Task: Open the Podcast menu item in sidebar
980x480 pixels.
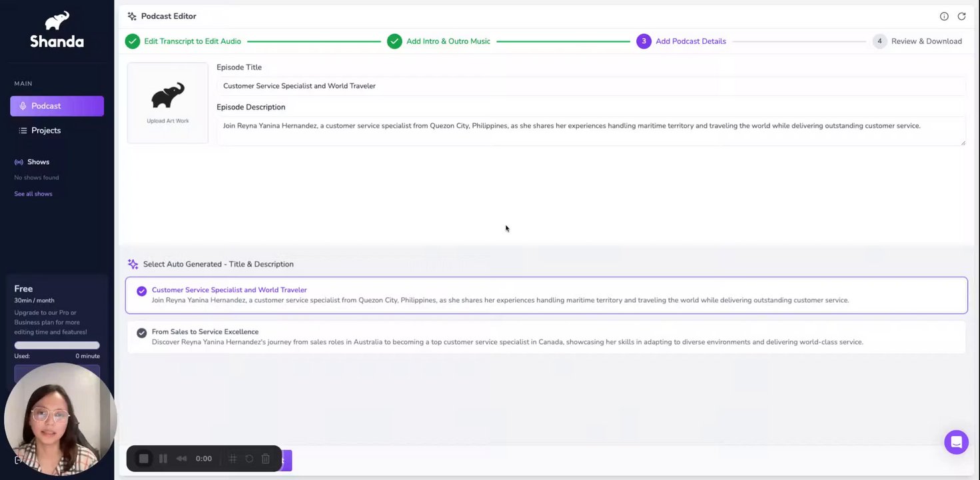Action: tap(57, 106)
